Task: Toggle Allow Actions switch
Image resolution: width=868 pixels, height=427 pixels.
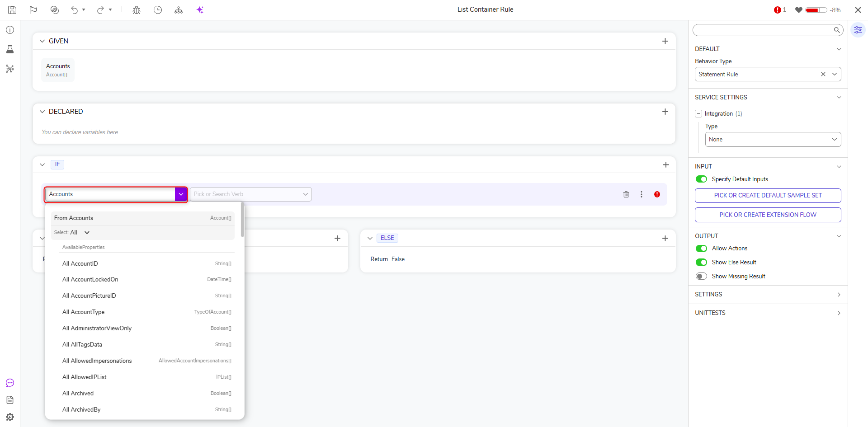Action: (701, 249)
